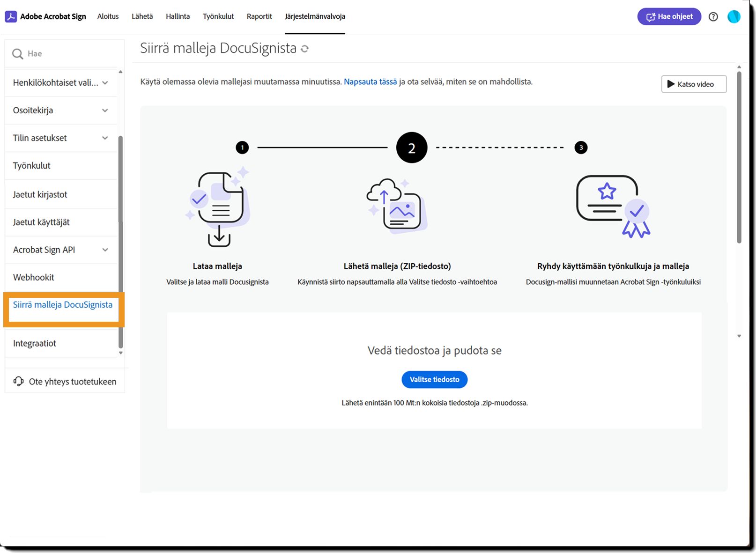Click the ZIP upload cloud illustration
The height and width of the screenshot is (554, 756).
click(x=397, y=206)
